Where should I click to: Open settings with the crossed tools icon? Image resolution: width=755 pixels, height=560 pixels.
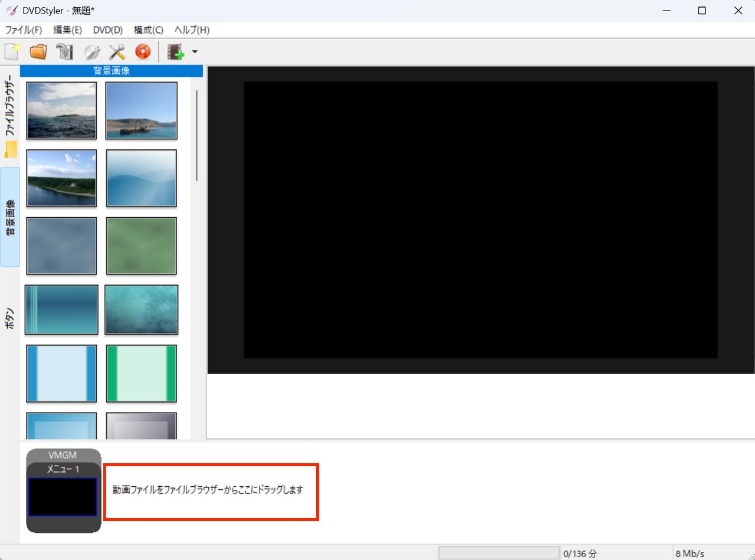coord(117,52)
